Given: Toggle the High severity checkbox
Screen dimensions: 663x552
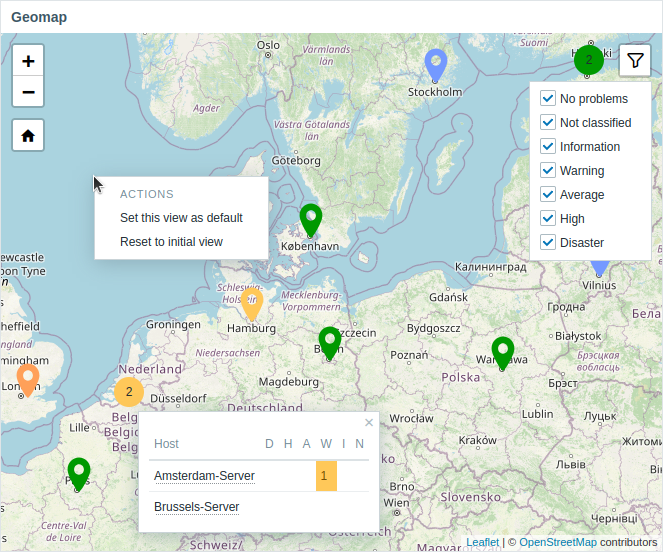Looking at the screenshot, I should (548, 219).
